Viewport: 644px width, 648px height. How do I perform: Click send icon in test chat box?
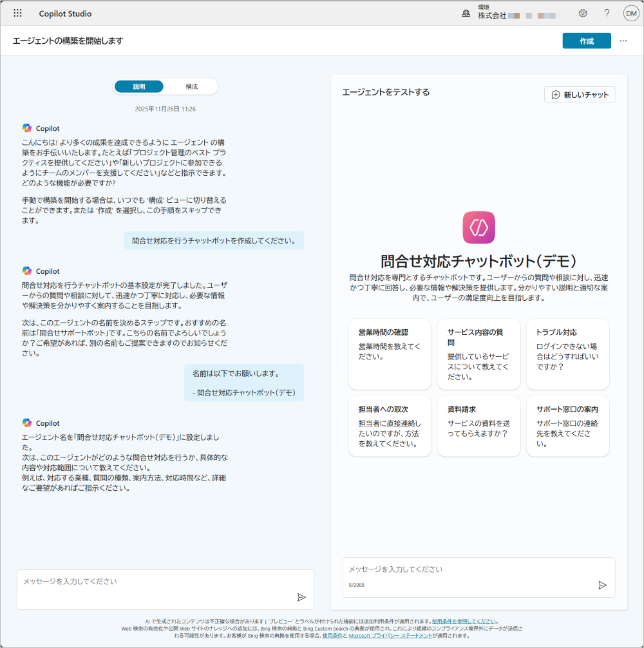[602, 585]
